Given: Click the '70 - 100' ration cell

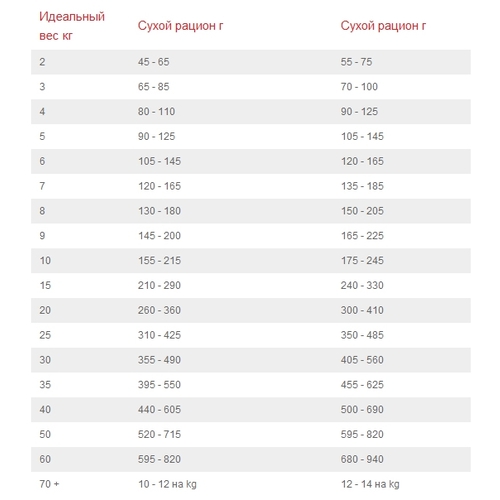Looking at the screenshot, I should pyautogui.click(x=359, y=87).
